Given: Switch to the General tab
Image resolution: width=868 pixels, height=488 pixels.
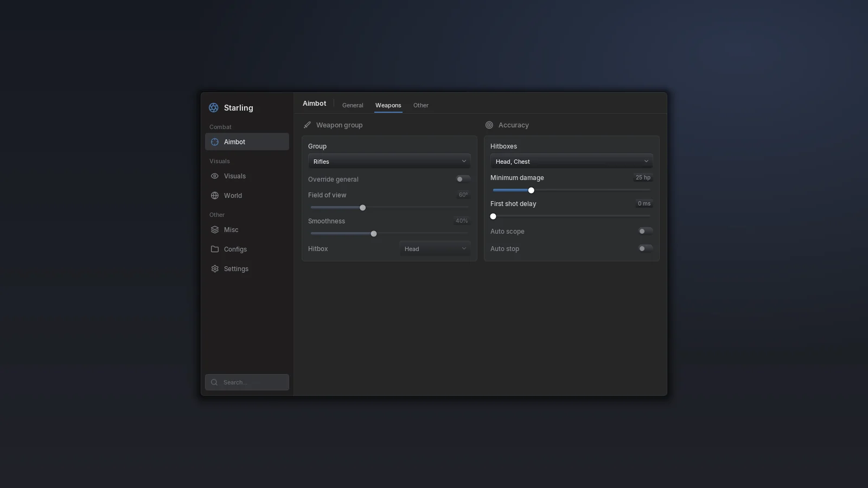Looking at the screenshot, I should 353,106.
